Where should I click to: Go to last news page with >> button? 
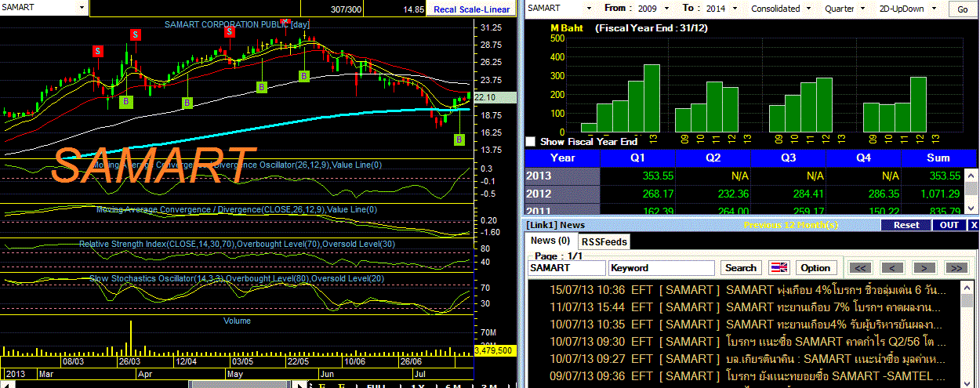point(956,268)
